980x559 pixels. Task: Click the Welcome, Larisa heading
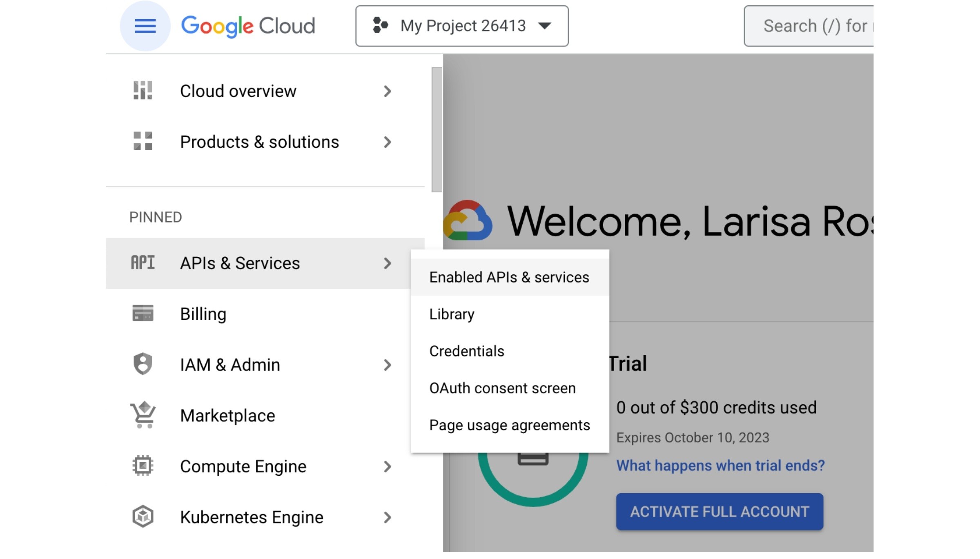coord(690,221)
